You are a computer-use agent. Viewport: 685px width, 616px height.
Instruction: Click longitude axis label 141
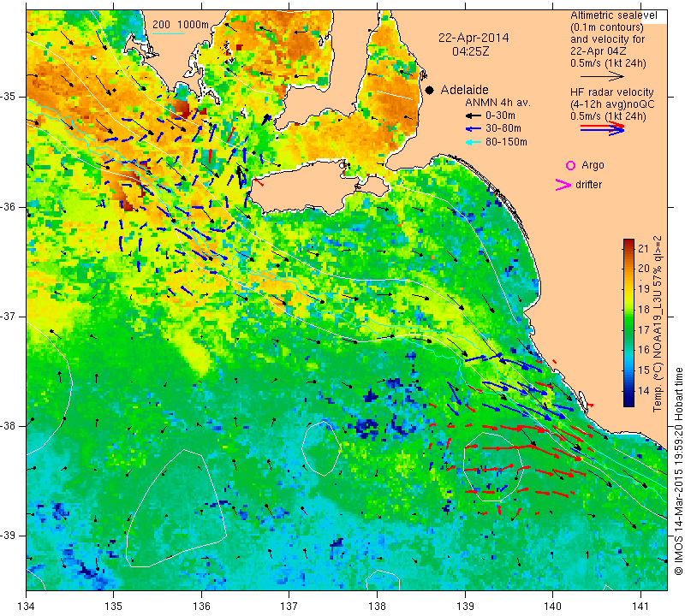point(640,607)
